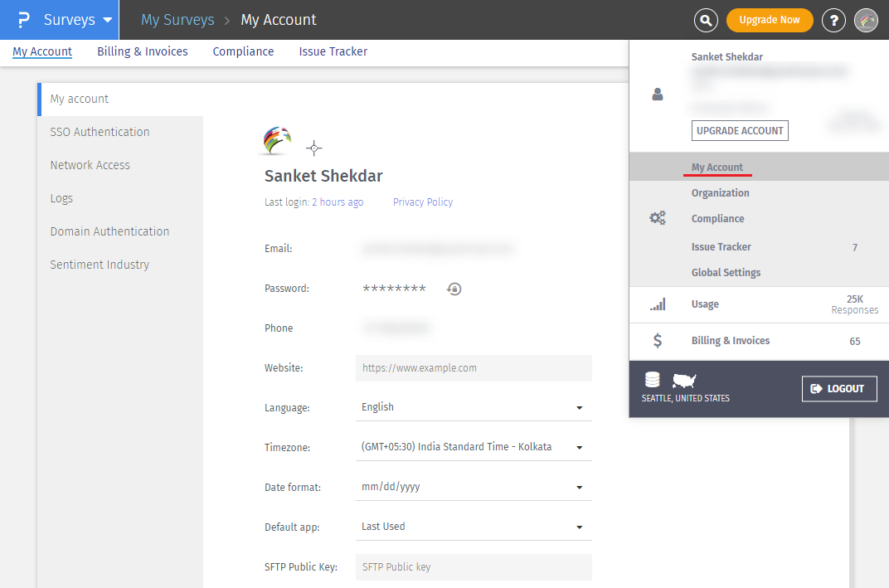Image resolution: width=889 pixels, height=588 pixels.
Task: Select Logs in sidebar
Action: tap(120, 198)
